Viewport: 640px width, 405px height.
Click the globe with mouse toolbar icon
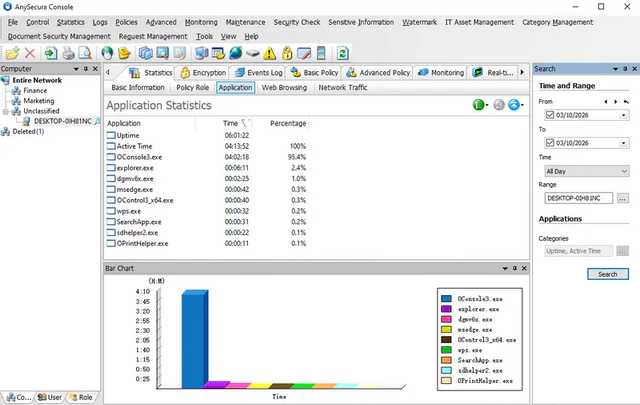(x=107, y=53)
